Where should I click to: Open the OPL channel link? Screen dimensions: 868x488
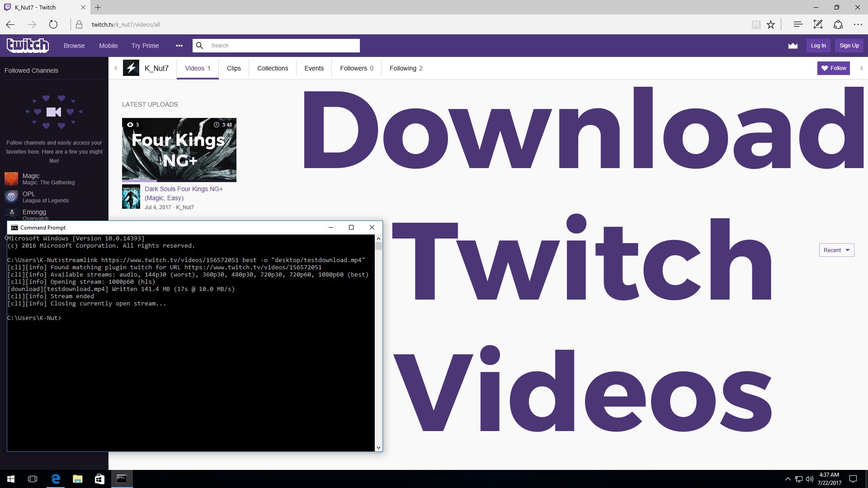[x=28, y=194]
